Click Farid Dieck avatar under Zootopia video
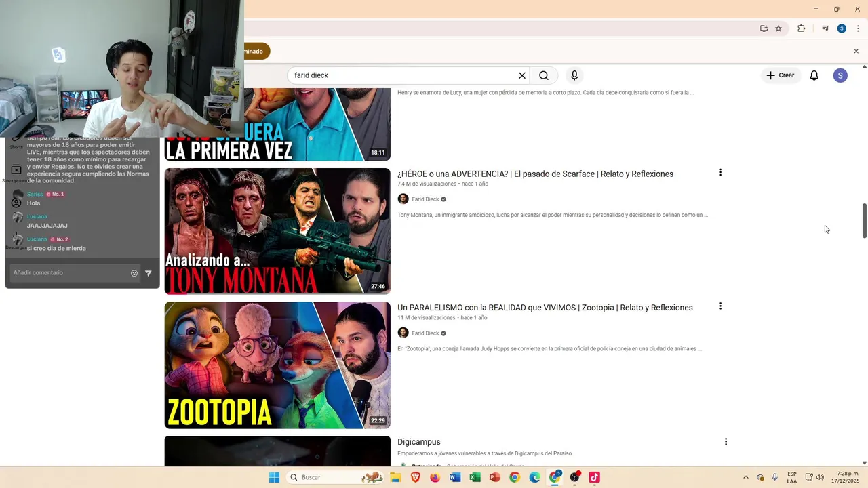Viewport: 868px width, 488px height. tap(403, 333)
